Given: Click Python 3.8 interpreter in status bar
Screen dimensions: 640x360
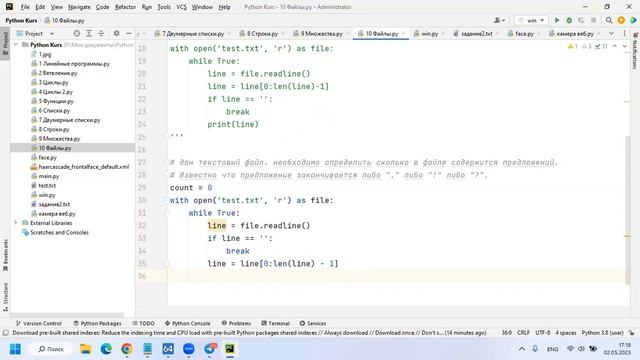Looking at the screenshot, I should click(x=602, y=333).
